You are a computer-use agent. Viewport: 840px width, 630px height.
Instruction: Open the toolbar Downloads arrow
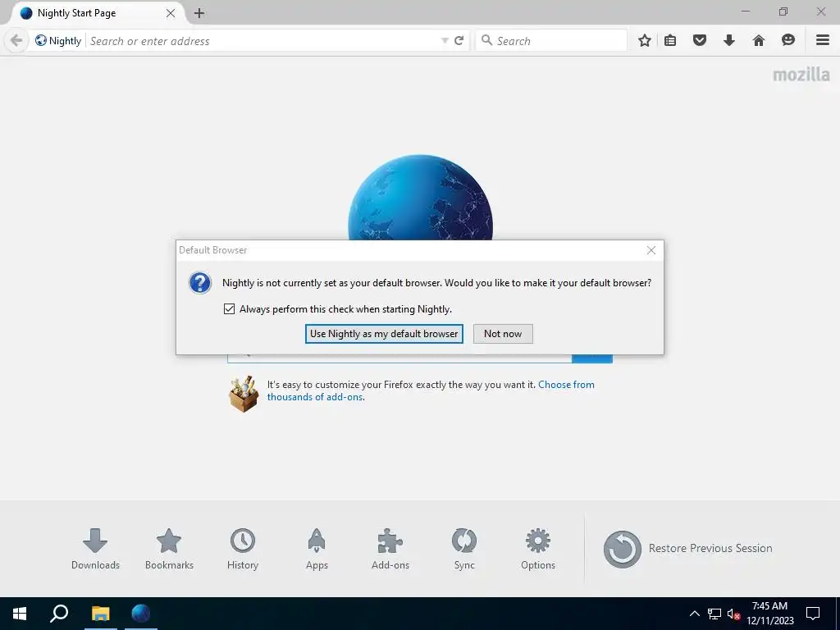tap(729, 40)
